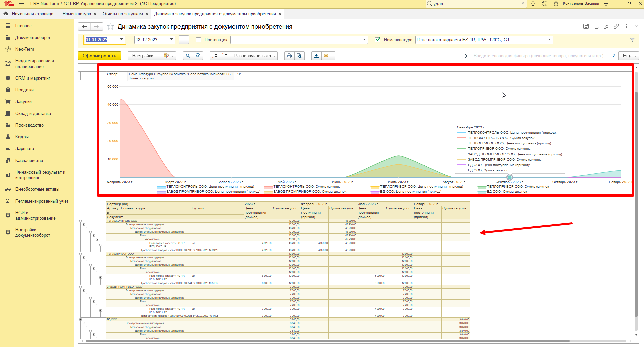Screen dimensions: 644x347
Task: Clear the Номенклатура field with X
Action: point(550,40)
